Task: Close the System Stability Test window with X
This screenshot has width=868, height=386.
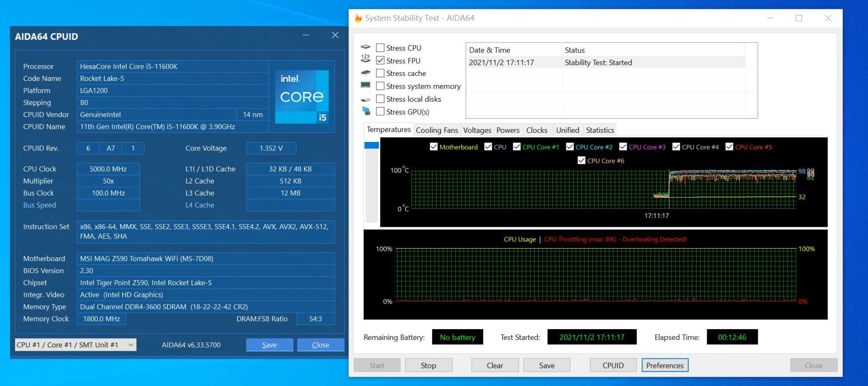Action: pos(828,18)
